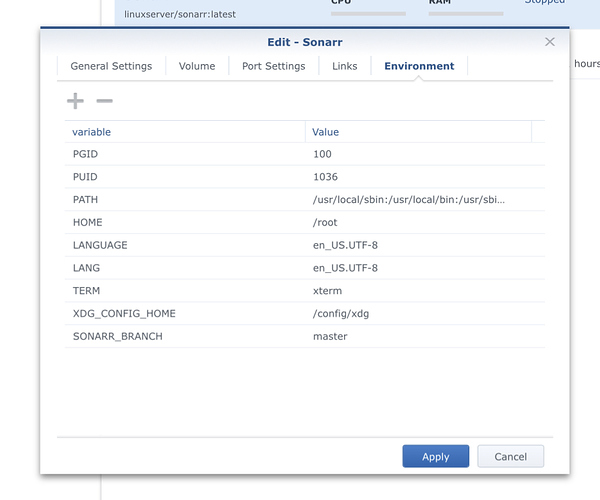Edit the SONARR_BRANCH value master
Screen dimensions: 600x500
coord(330,336)
